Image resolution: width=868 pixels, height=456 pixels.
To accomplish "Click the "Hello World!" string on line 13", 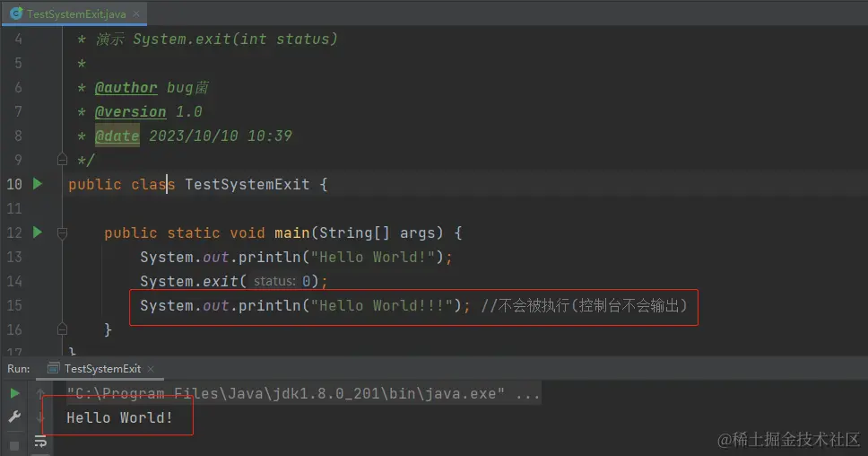I will point(372,257).
